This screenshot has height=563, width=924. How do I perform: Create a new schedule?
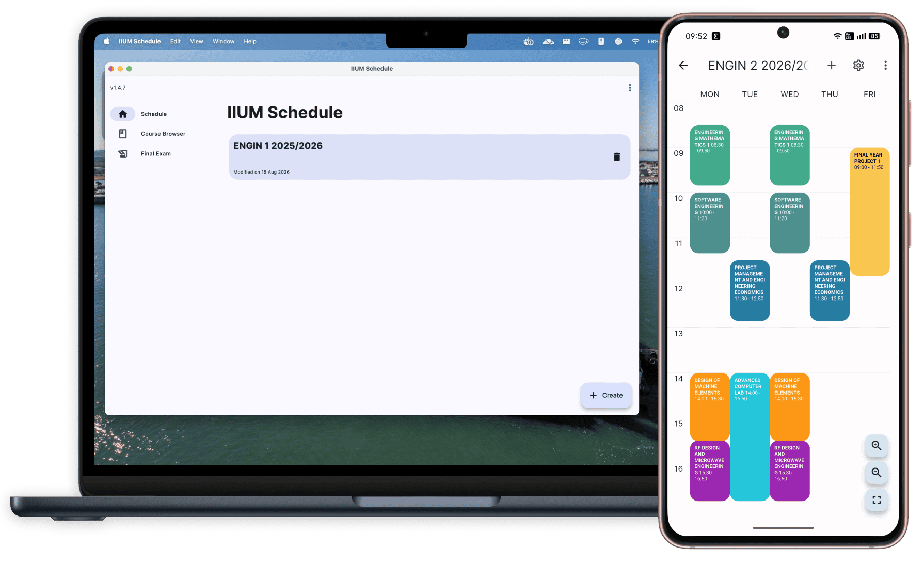click(x=606, y=395)
